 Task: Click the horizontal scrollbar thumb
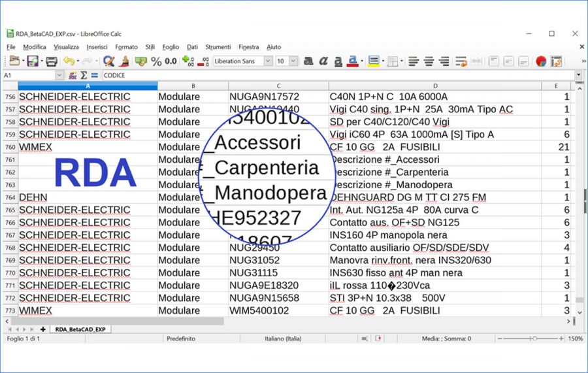[x=118, y=321]
